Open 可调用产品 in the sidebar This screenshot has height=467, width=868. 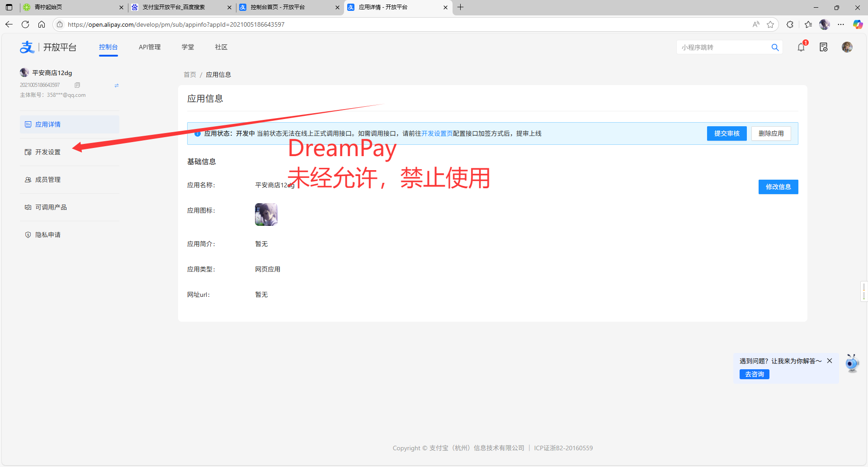(x=51, y=207)
